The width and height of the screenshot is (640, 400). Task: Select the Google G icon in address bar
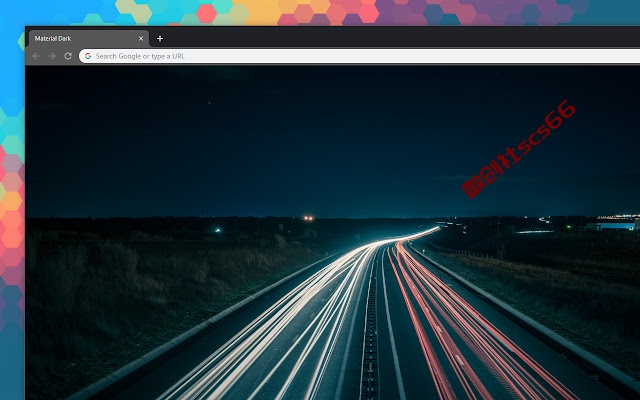pos(88,56)
